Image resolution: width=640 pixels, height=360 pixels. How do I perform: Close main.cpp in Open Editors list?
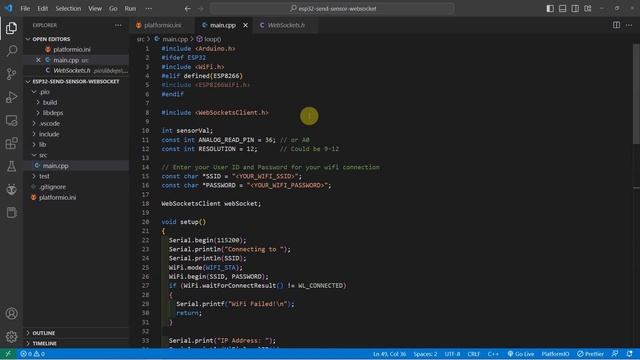point(38,60)
